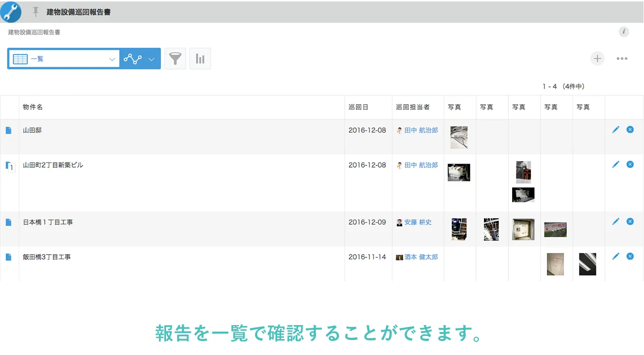Open record details for 山田町2丁目新築ビル
The height and width of the screenshot is (355, 644).
point(9,166)
